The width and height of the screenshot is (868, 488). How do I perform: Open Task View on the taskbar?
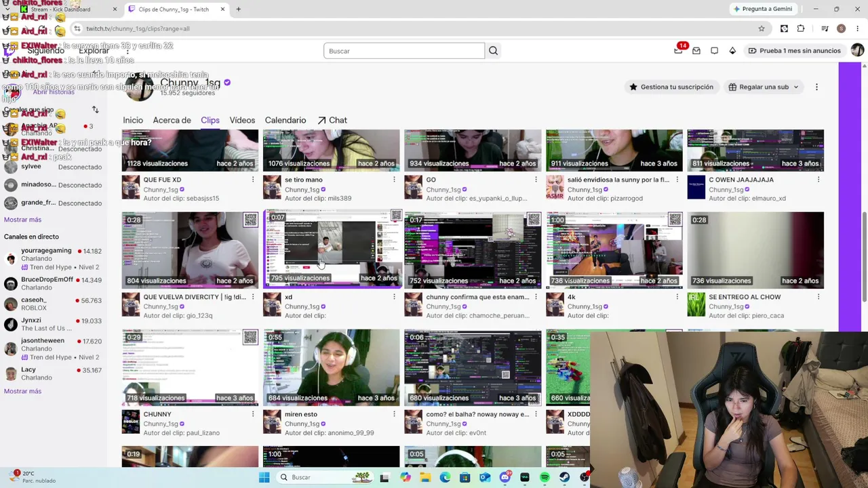pos(384,477)
